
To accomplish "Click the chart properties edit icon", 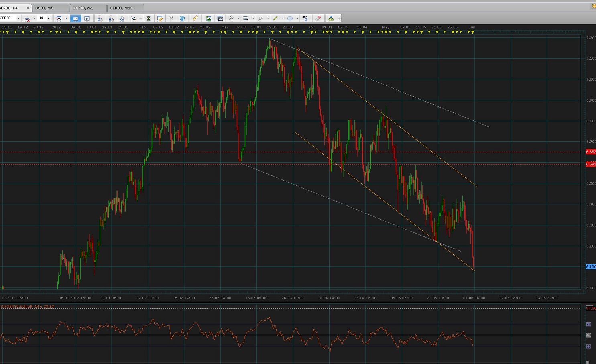I will pos(160,18).
